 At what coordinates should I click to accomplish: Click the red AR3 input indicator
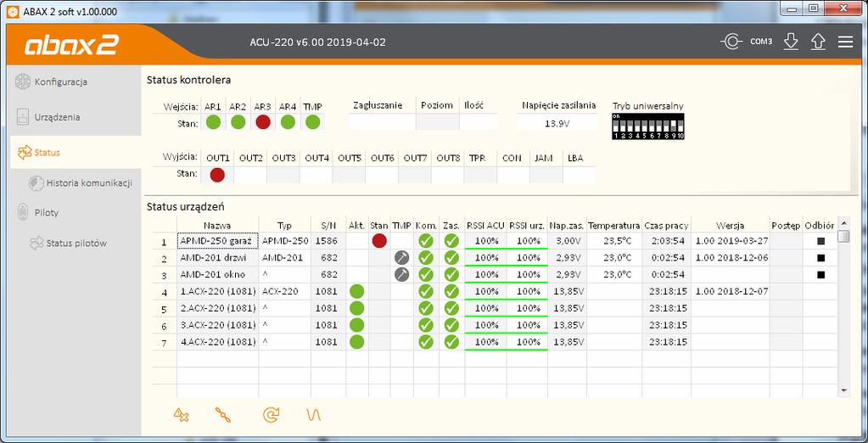[x=263, y=122]
